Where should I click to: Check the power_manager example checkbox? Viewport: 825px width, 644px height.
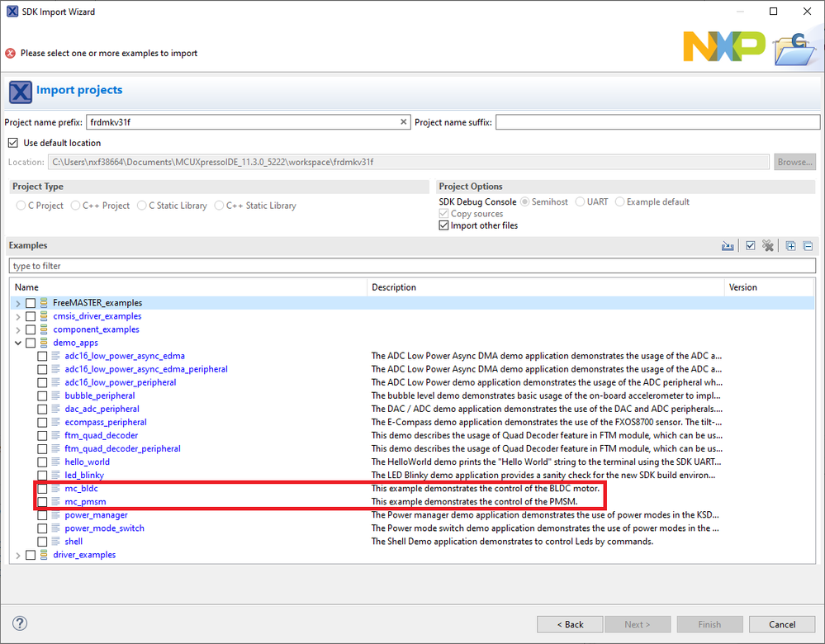42,515
